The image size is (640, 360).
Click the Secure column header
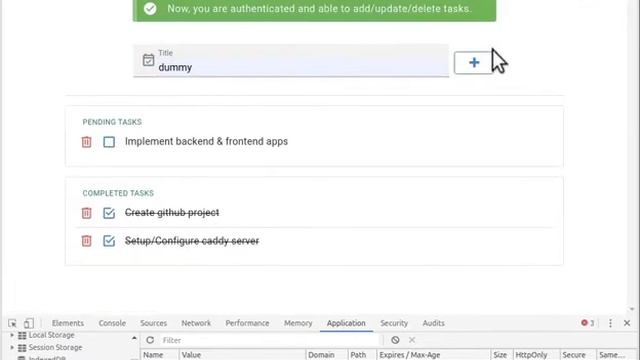(x=578, y=355)
